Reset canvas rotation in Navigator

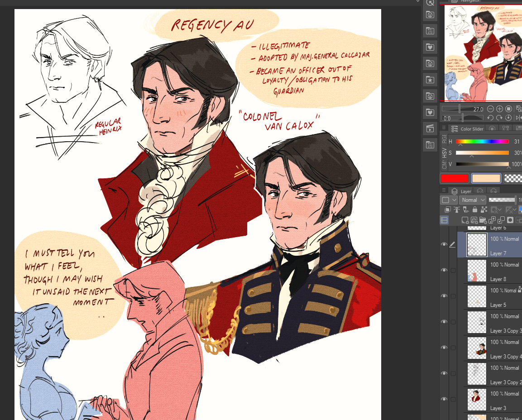[508, 118]
